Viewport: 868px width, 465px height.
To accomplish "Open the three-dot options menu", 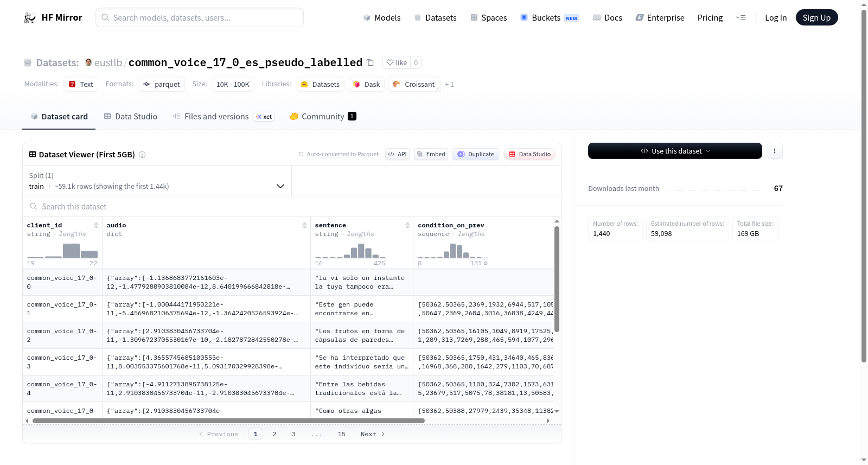I will pyautogui.click(x=775, y=151).
